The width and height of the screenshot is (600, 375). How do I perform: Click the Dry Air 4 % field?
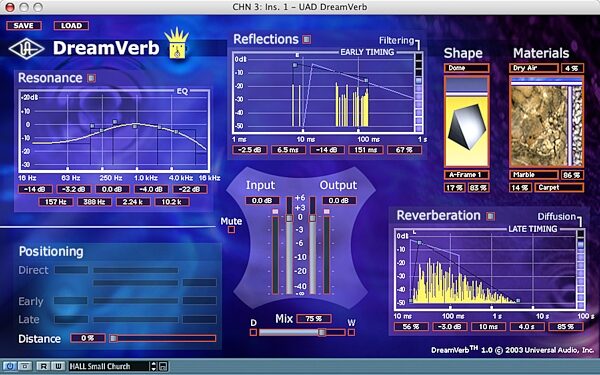coord(572,68)
